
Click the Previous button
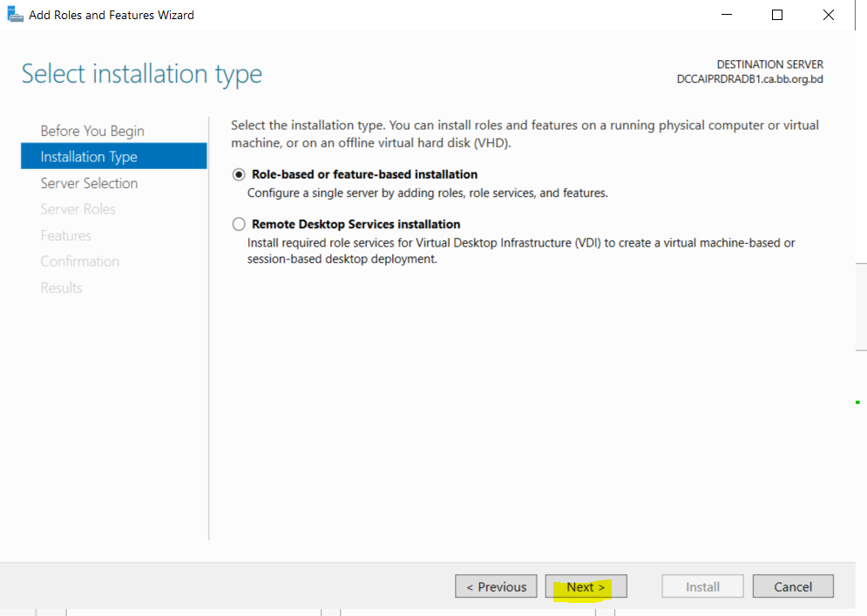click(496, 586)
